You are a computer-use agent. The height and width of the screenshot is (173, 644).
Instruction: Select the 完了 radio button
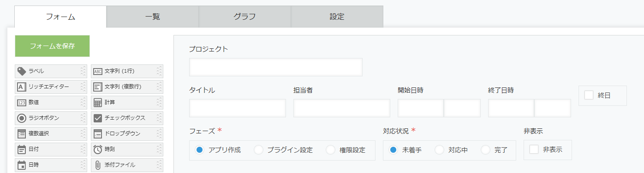pyautogui.click(x=485, y=150)
